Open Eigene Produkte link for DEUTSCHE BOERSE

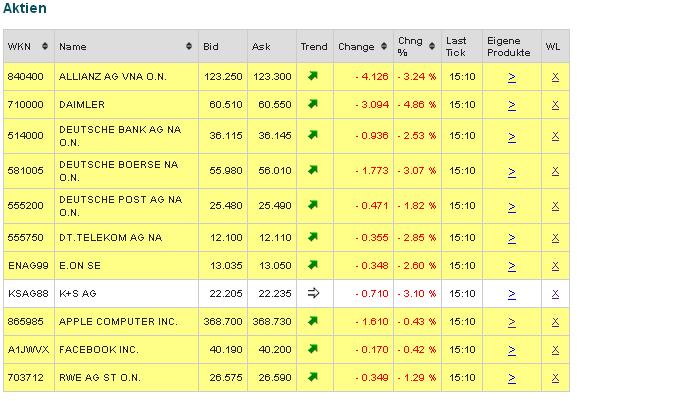tap(511, 171)
